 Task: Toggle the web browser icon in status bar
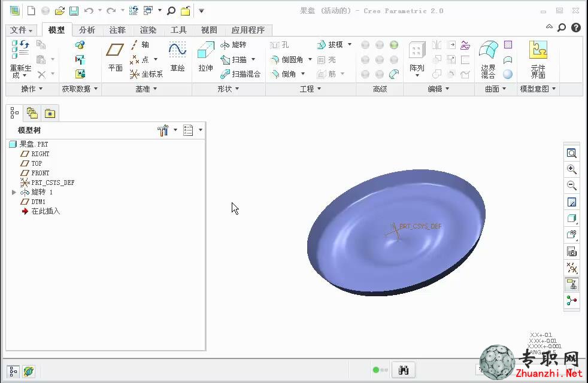coord(29,372)
